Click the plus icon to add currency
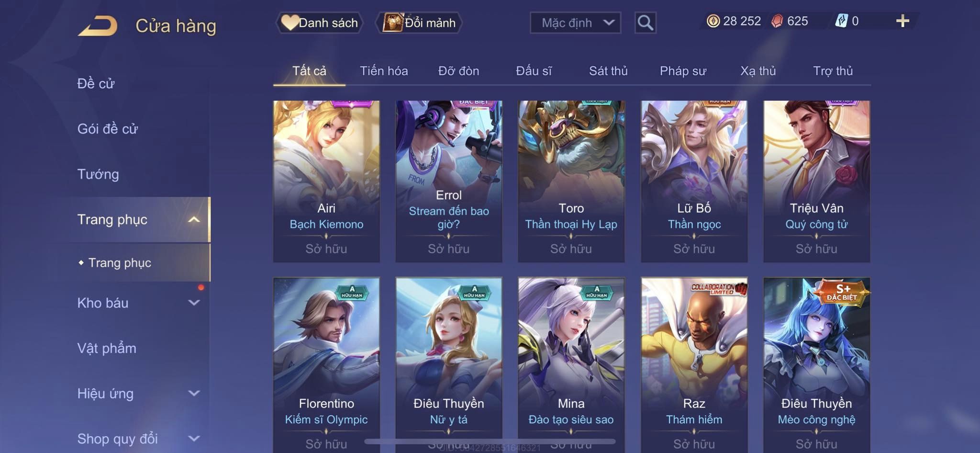 pos(902,21)
